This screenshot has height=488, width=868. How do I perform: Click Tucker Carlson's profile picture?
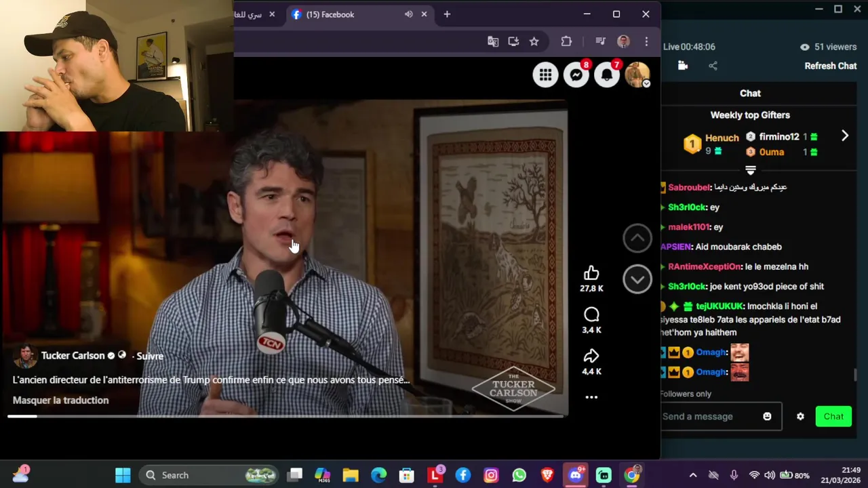pos(25,356)
